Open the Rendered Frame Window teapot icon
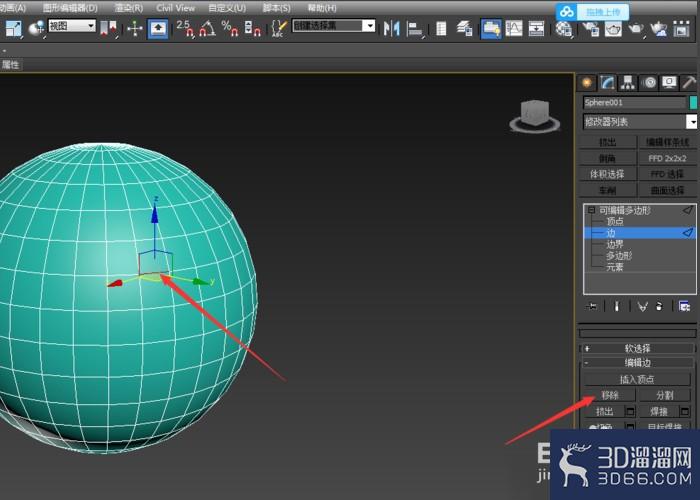 613,29
